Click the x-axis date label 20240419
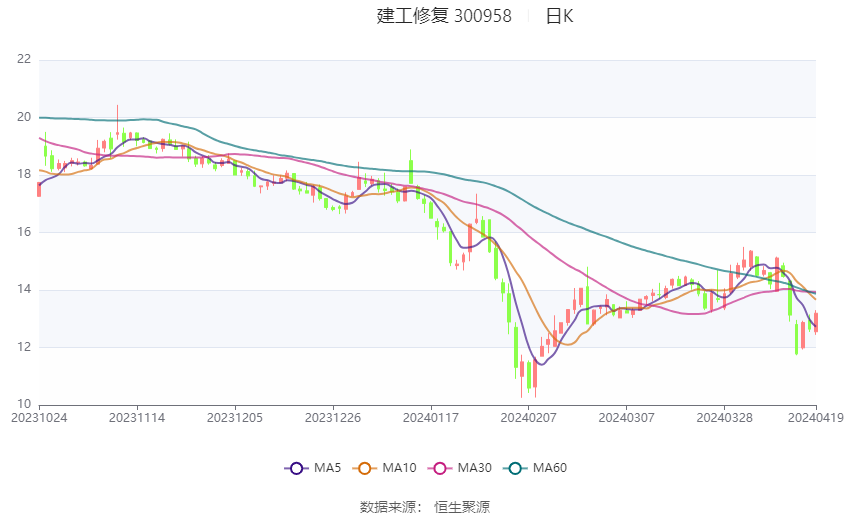850x517 pixels. click(816, 418)
